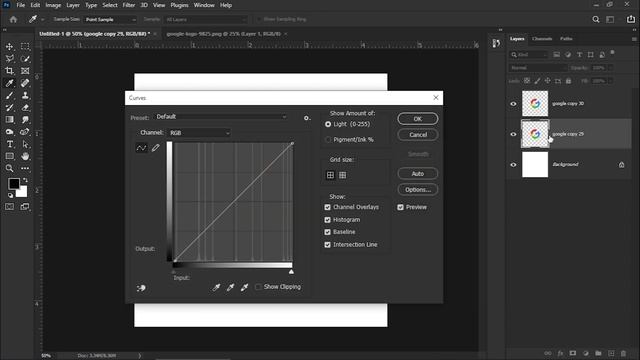The height and width of the screenshot is (360, 640).
Task: Open the Sample All Layers dropdown
Action: point(206,19)
